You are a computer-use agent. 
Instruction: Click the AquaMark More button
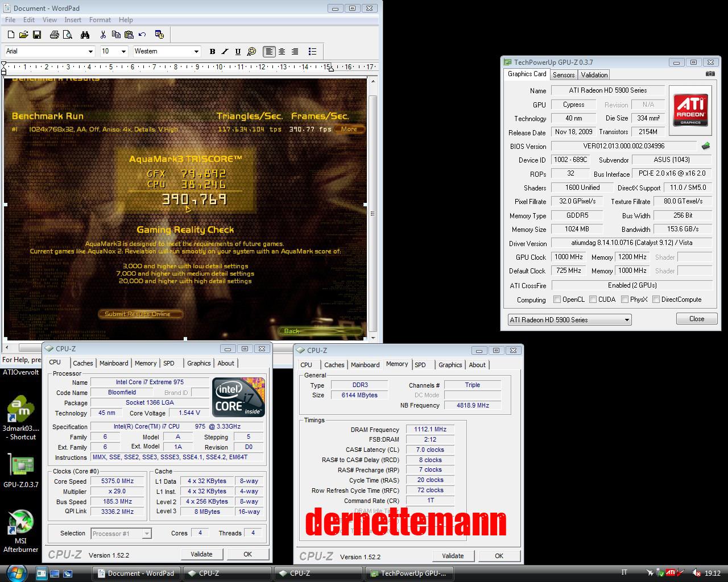(x=349, y=129)
